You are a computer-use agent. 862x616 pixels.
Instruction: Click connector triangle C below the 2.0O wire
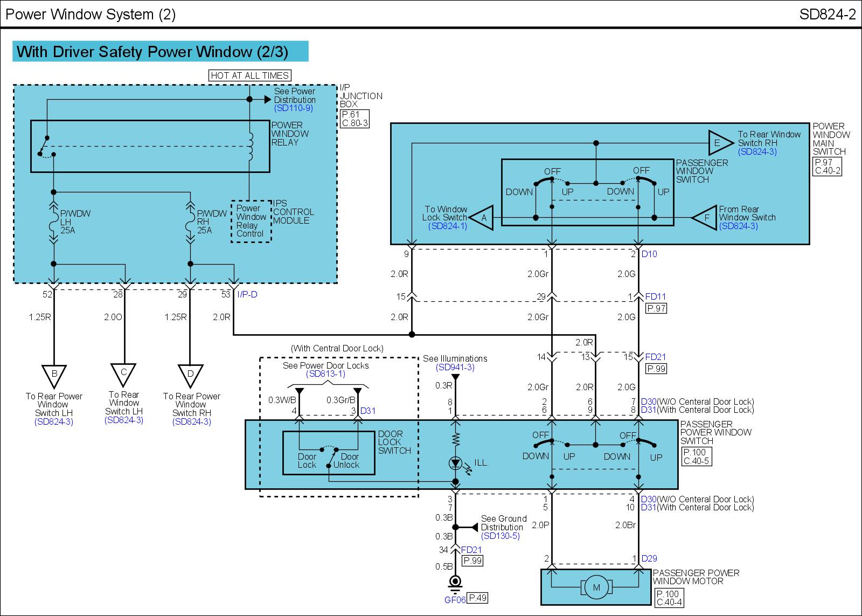(x=123, y=373)
